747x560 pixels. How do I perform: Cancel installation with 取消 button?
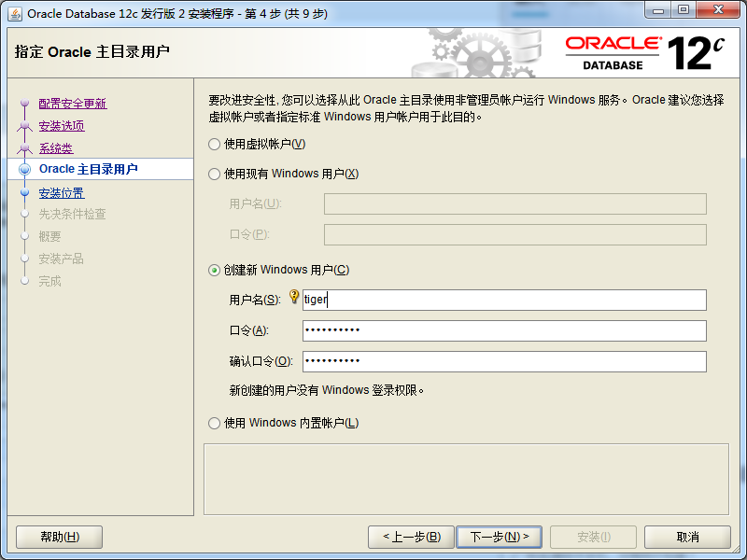point(687,538)
